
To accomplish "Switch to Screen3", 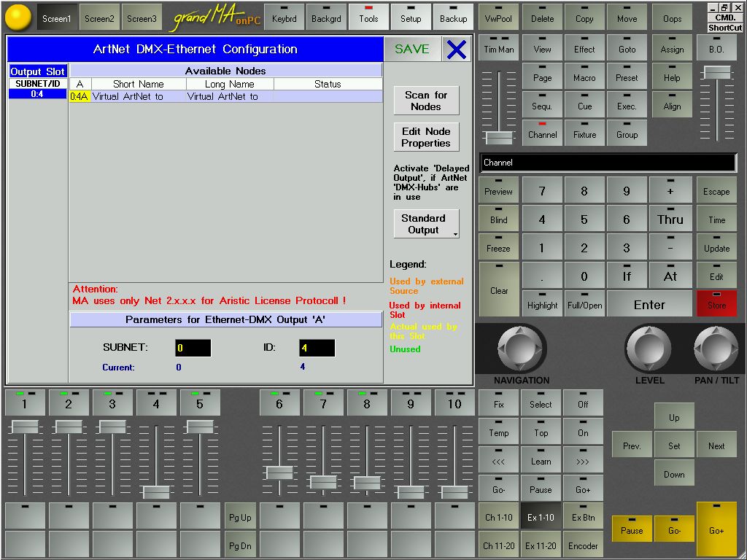I will point(142,18).
